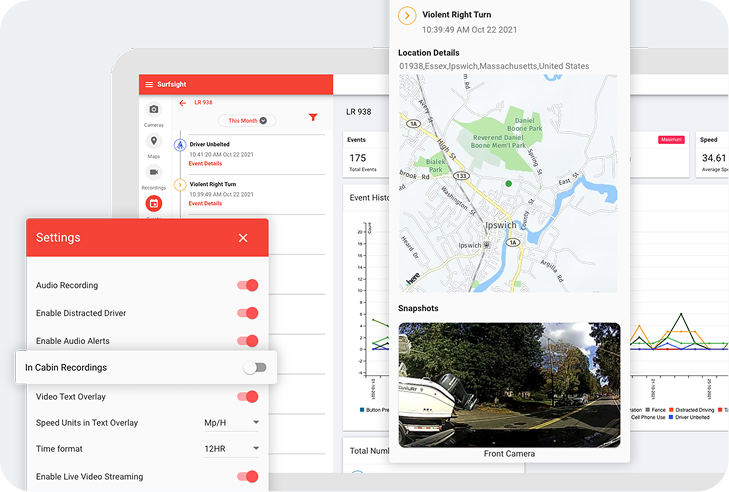Enable In Cabin Recordings toggle
The image size is (729, 492).
[x=254, y=368]
